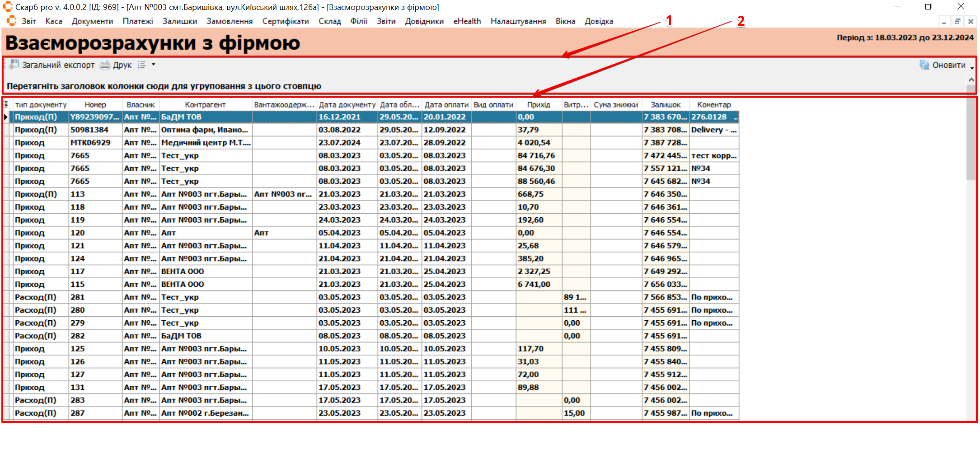
Task: Open the Налаштування menu
Action: pyautogui.click(x=518, y=21)
